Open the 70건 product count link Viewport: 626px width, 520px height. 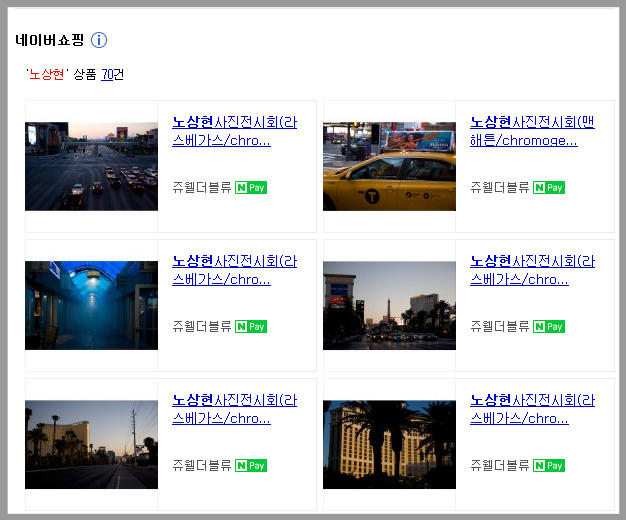point(107,74)
